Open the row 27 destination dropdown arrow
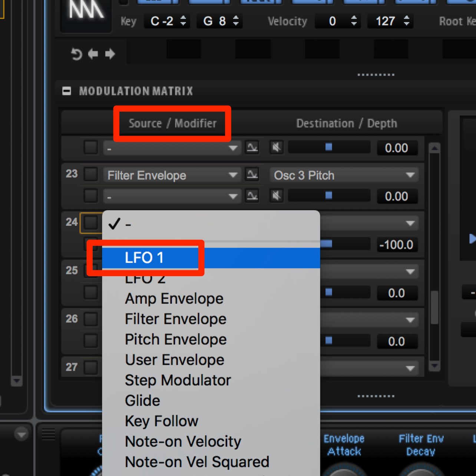 (x=410, y=368)
